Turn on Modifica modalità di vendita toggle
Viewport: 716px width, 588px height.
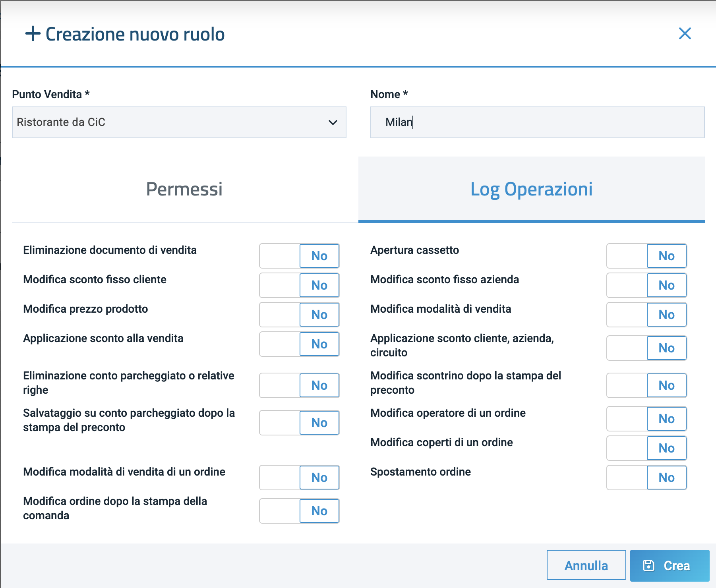(646, 315)
